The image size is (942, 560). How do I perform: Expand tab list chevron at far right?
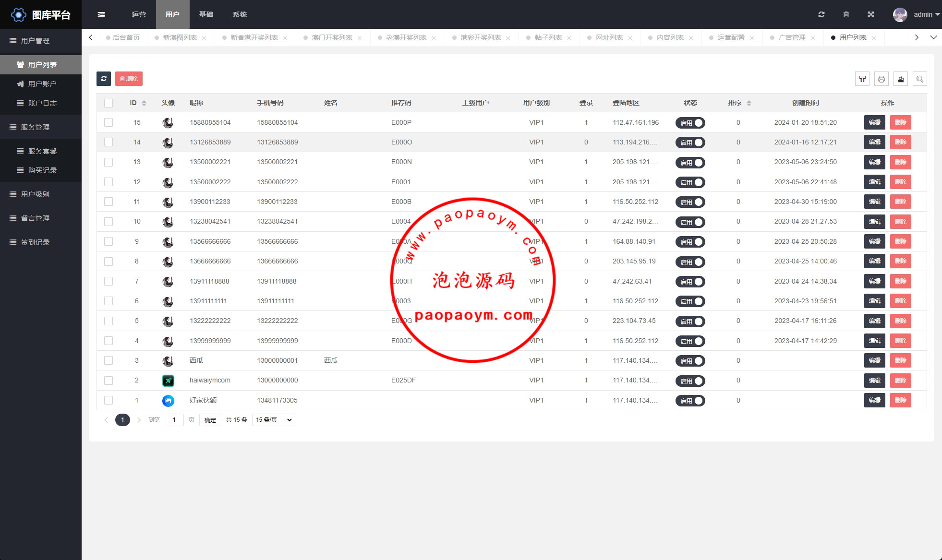pos(933,37)
